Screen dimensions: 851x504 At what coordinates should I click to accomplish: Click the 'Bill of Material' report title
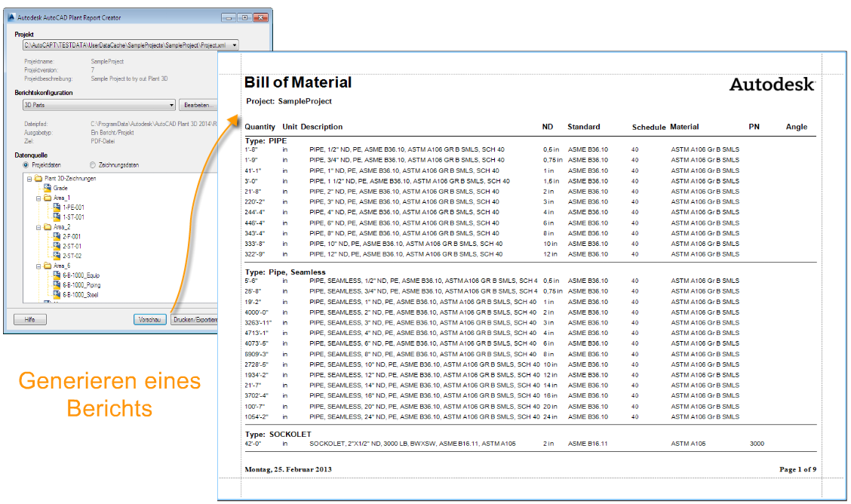pyautogui.click(x=298, y=82)
